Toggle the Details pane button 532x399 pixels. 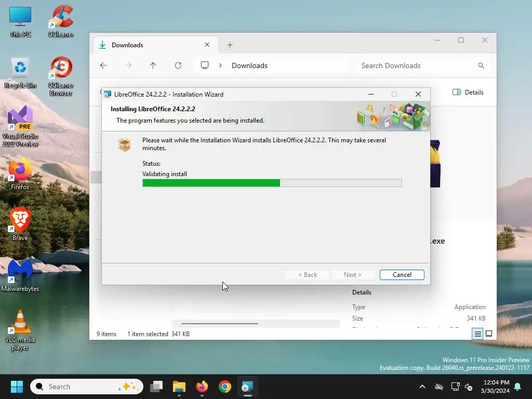coord(468,92)
